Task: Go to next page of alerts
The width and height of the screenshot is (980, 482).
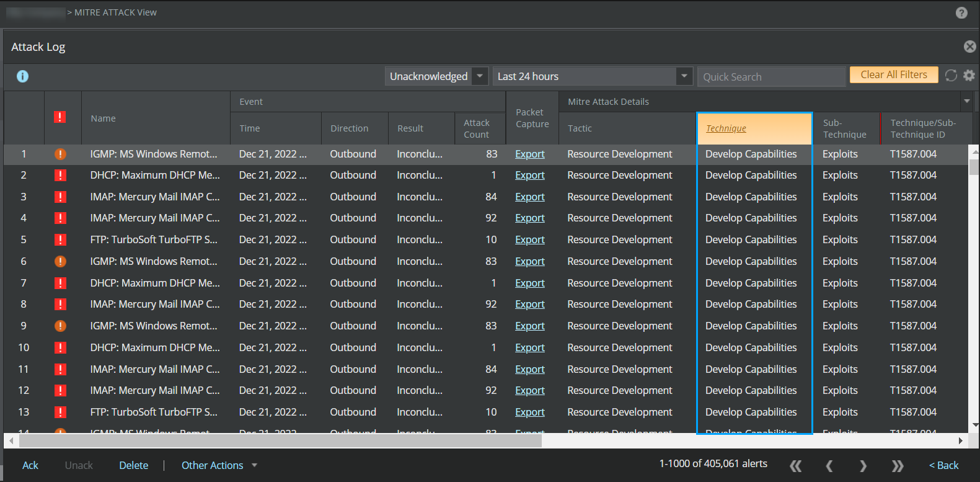Action: pos(863,465)
